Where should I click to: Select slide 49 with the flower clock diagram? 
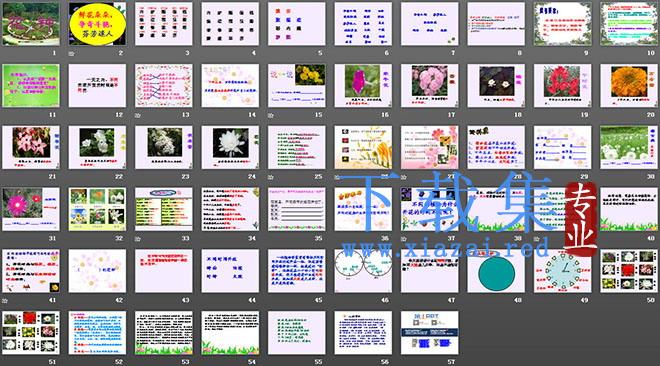click(562, 271)
